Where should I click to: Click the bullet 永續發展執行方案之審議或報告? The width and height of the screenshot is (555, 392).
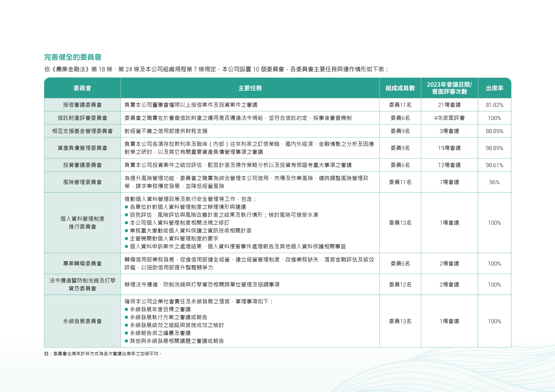pyautogui.click(x=166, y=317)
